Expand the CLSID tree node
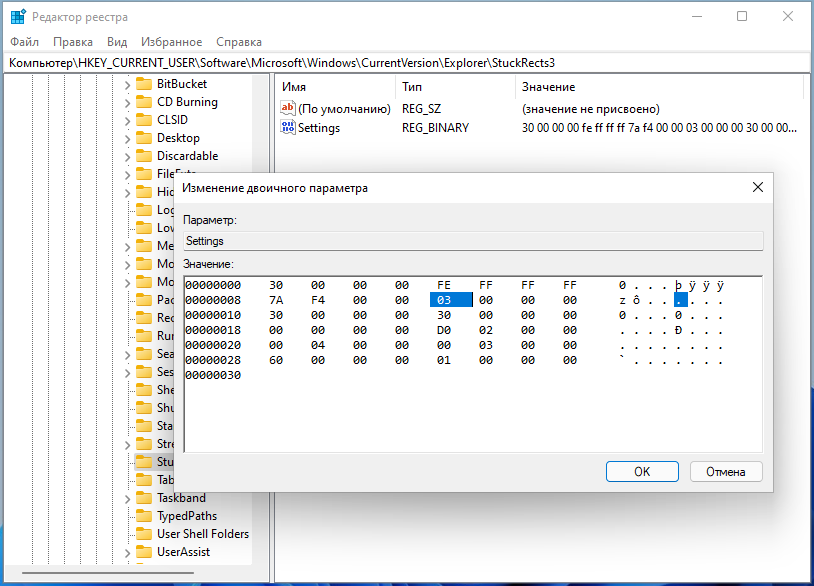The image size is (814, 586). pyautogui.click(x=127, y=121)
